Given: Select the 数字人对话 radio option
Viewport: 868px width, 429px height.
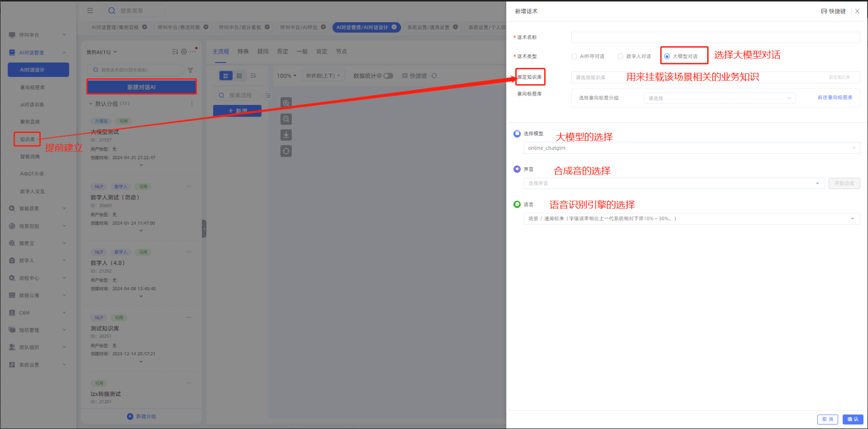Looking at the screenshot, I should (620, 57).
